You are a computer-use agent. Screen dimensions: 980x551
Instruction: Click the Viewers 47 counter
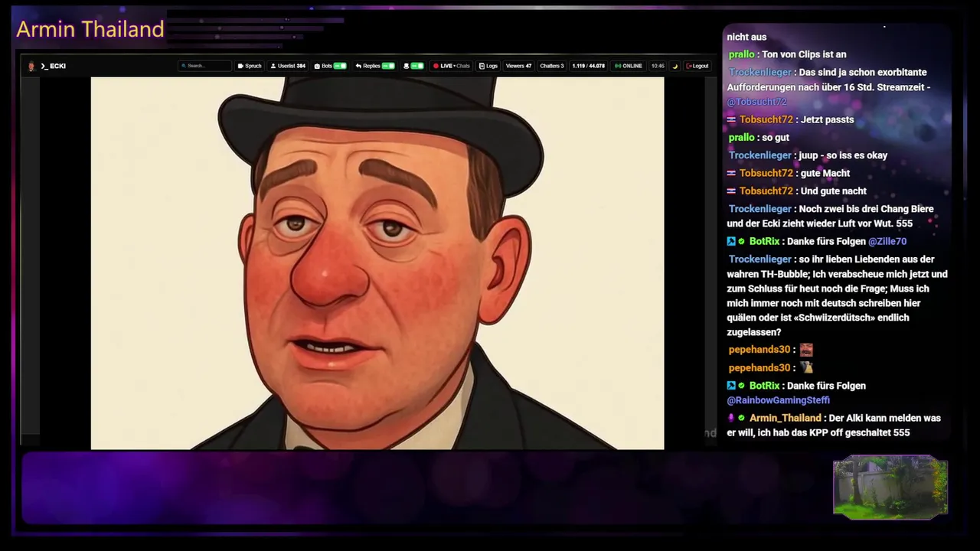point(518,66)
